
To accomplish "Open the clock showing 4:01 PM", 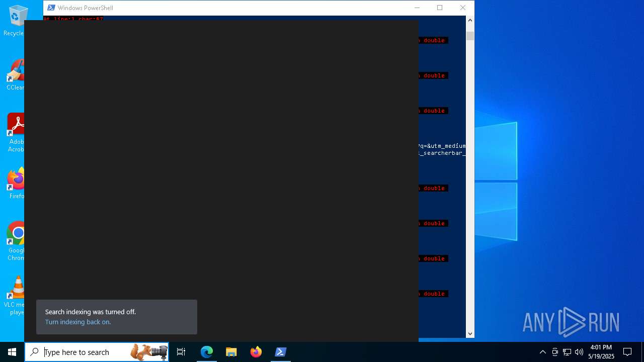I will point(601,352).
